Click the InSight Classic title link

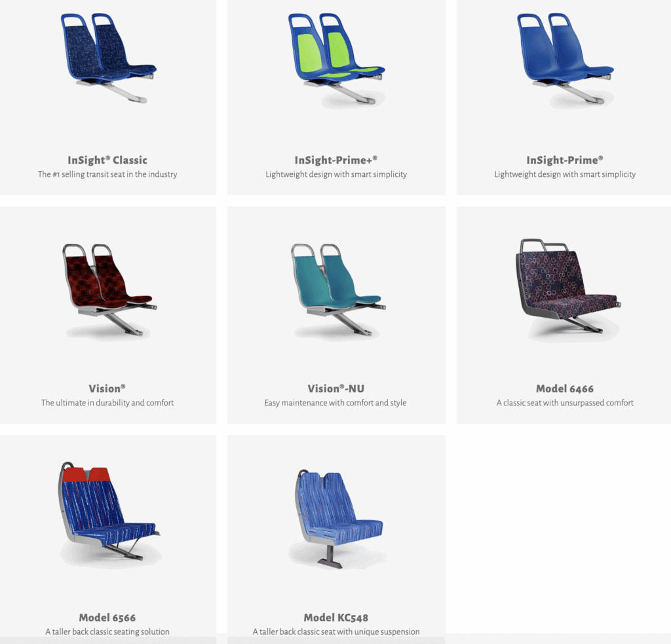[x=107, y=160]
